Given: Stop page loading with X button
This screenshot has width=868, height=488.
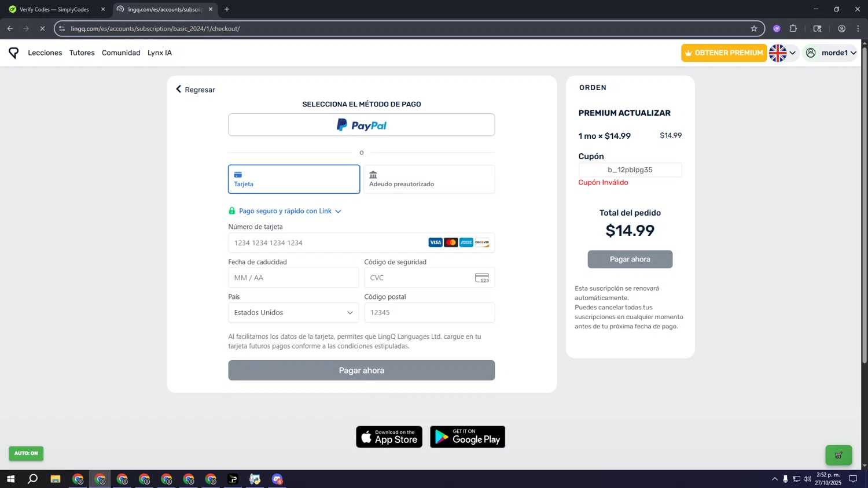Looking at the screenshot, I should [x=42, y=28].
